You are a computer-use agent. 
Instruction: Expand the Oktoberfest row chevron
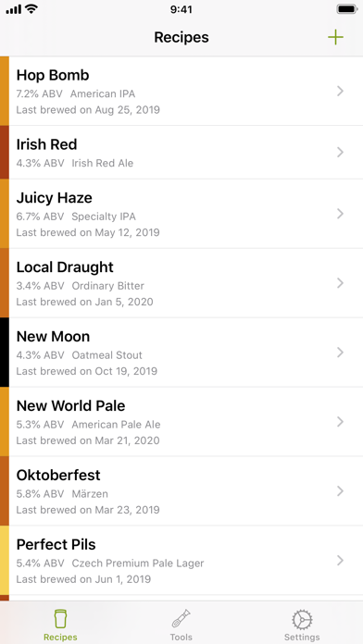click(x=340, y=490)
